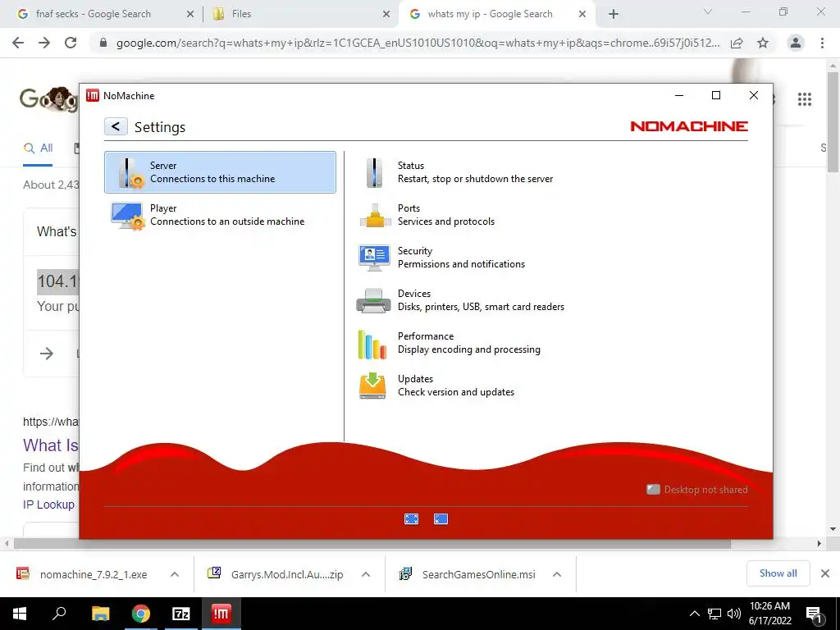This screenshot has width=840, height=630.
Task: Expand options for Garrys.Mod zip download
Action: click(366, 574)
